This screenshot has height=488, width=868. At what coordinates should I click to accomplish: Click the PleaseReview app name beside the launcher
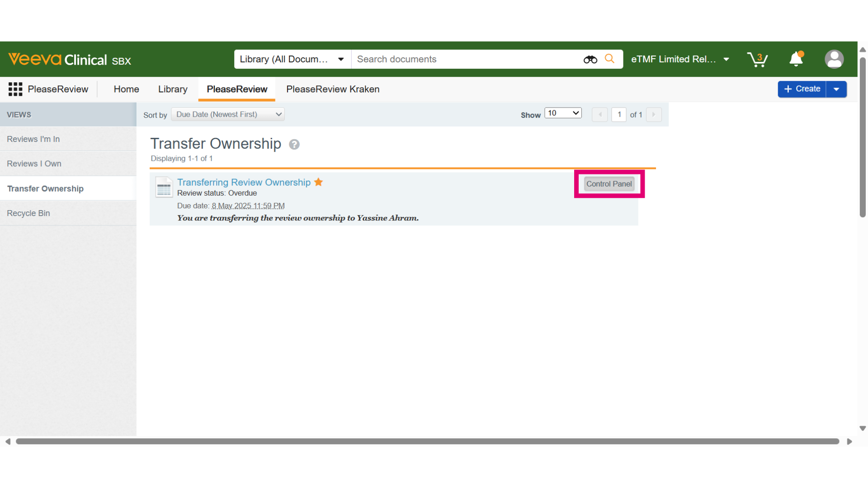tap(58, 89)
